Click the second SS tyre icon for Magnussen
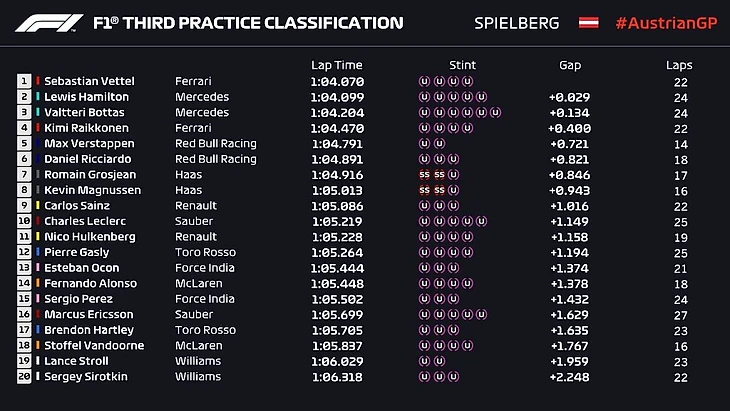730x411 pixels. tap(439, 190)
